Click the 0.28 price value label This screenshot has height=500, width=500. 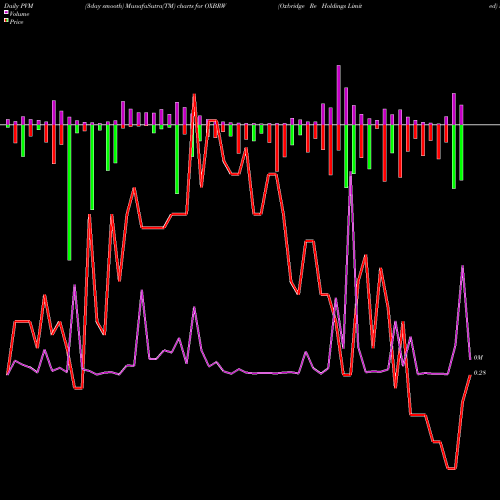[x=480, y=373]
